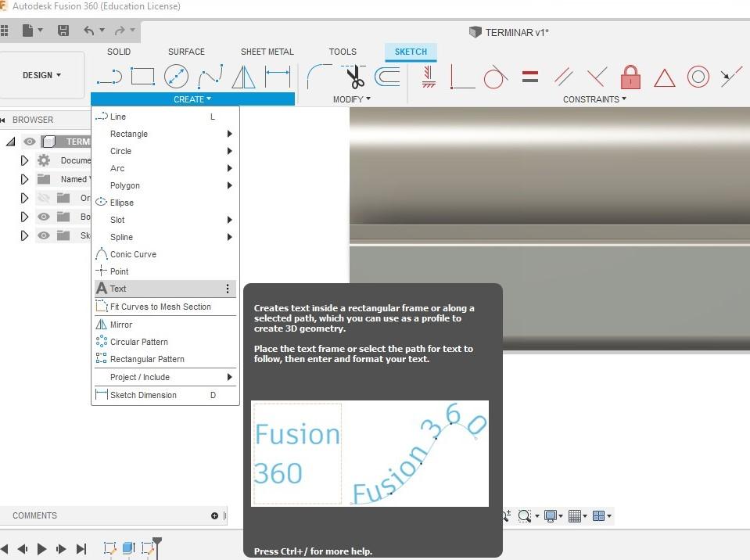
Task: Choose the Offset tool icon
Action: [x=387, y=77]
